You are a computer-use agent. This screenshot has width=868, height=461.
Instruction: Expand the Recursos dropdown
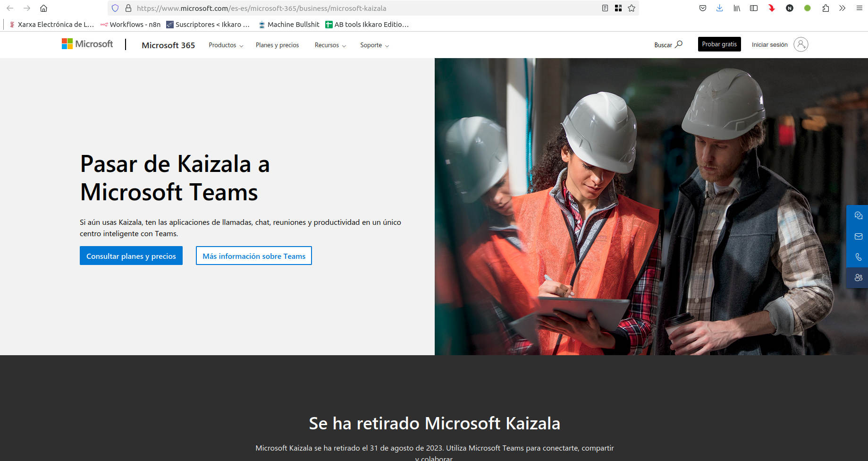(329, 45)
